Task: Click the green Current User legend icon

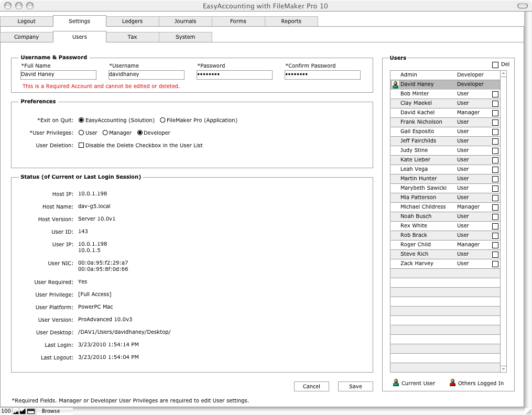Action: coord(396,383)
